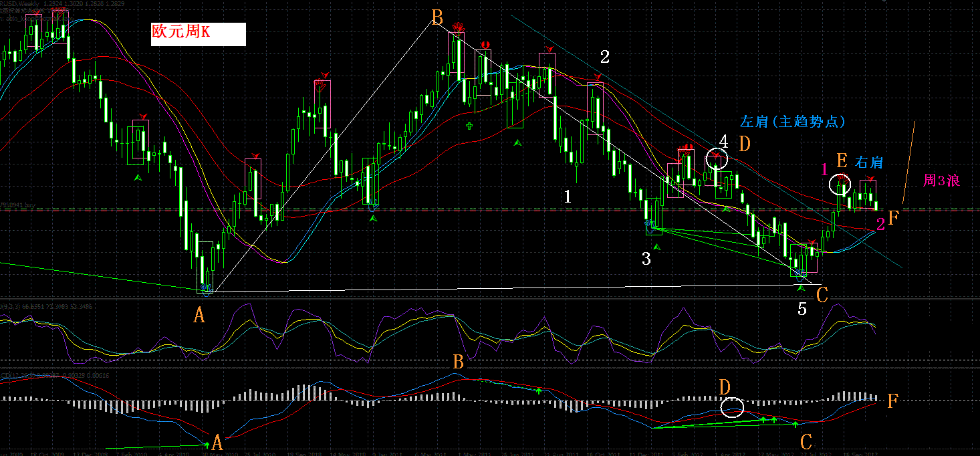Image resolution: width=980 pixels, height=456 pixels.
Task: Select white wave number 4 label
Action: coord(723,141)
